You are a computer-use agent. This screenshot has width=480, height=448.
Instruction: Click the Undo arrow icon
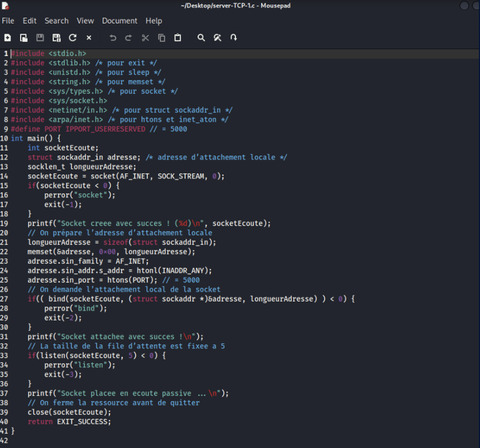[x=113, y=38]
